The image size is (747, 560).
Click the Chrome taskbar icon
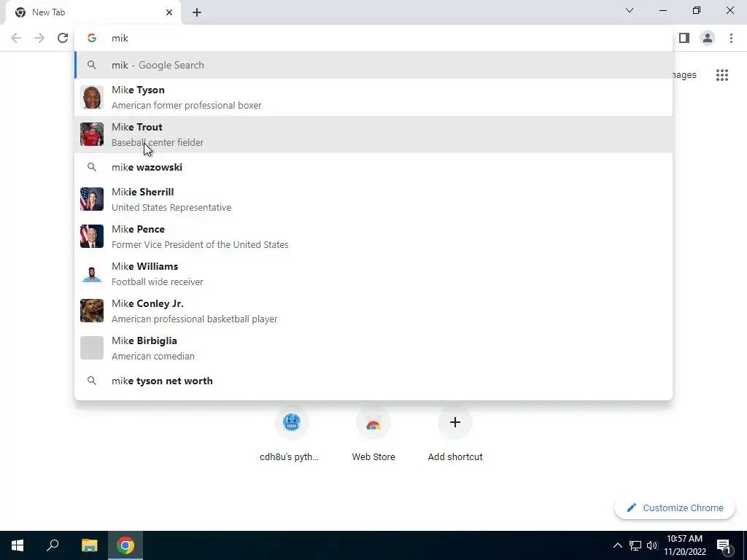point(125,545)
